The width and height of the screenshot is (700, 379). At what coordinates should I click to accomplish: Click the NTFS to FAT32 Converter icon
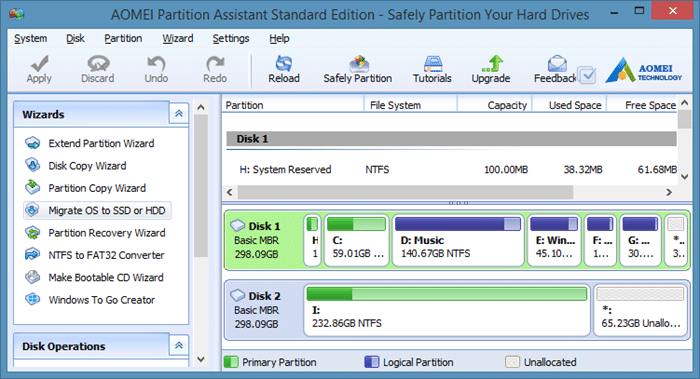coord(33,255)
